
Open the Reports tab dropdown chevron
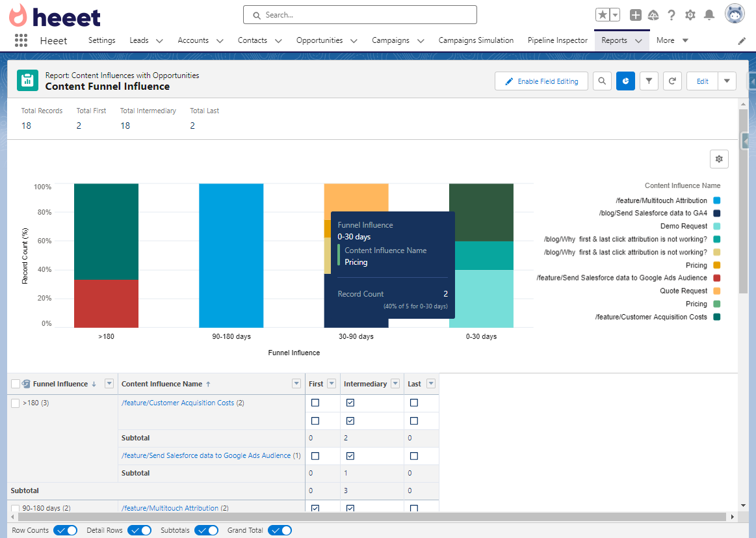tap(638, 41)
